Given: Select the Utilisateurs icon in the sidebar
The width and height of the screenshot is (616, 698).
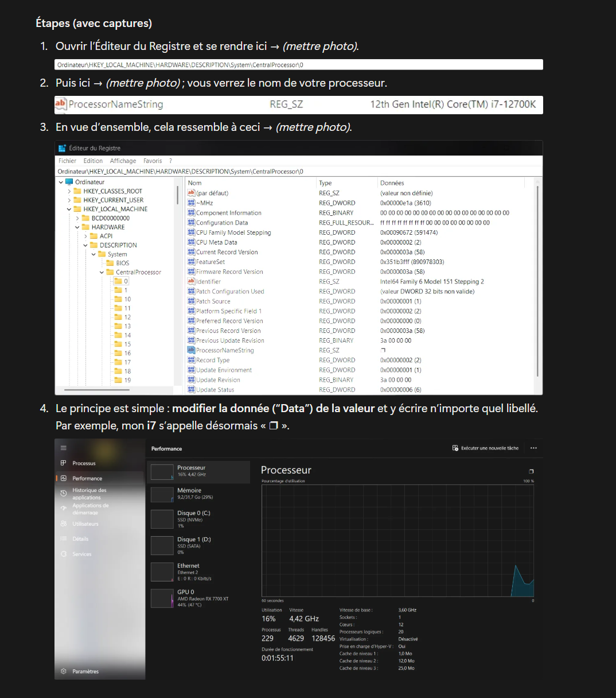Looking at the screenshot, I should (64, 524).
